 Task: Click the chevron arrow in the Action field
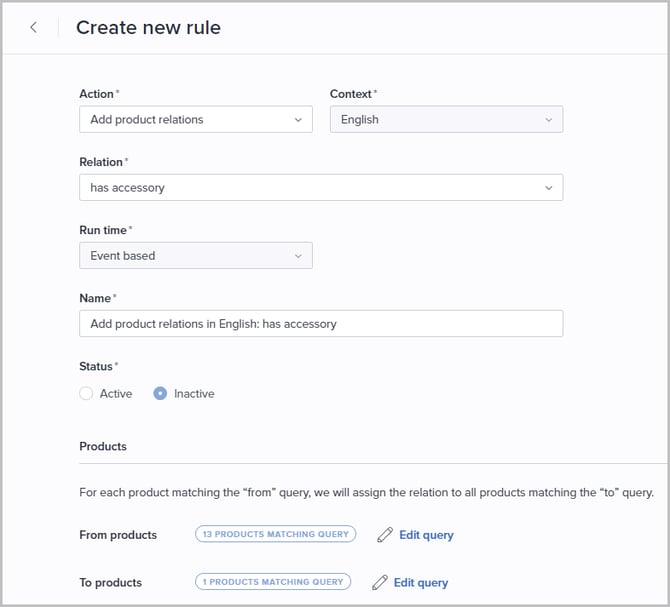pos(298,120)
